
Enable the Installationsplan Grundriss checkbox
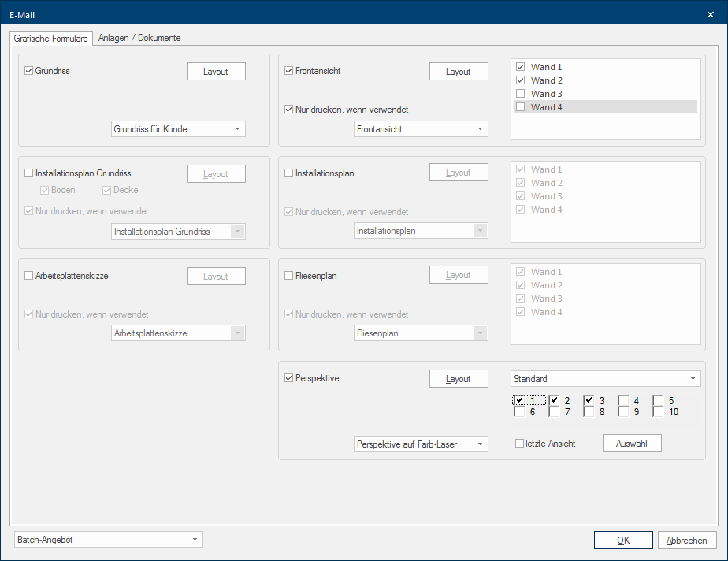point(29,173)
